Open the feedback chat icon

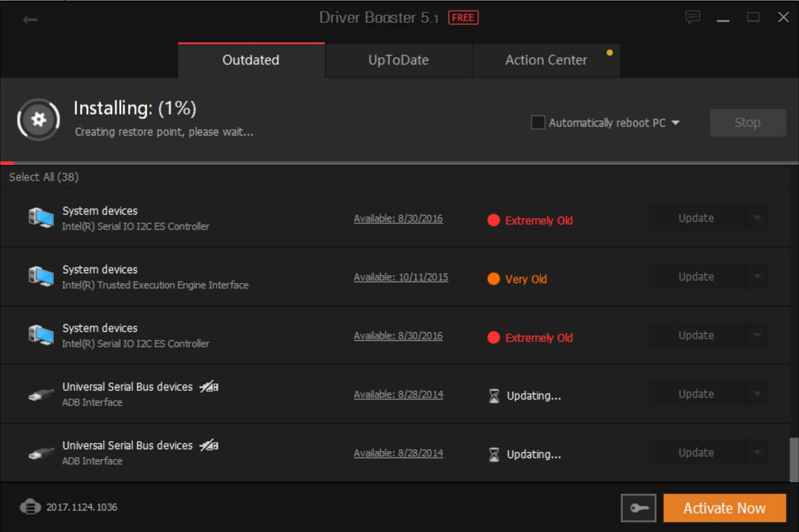coord(693,17)
